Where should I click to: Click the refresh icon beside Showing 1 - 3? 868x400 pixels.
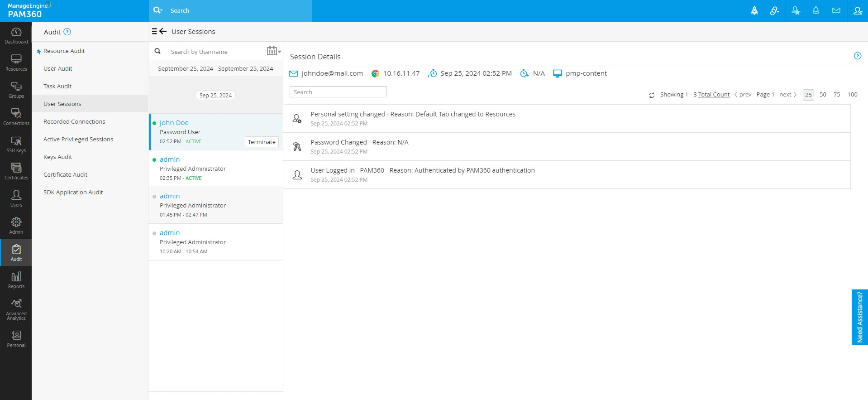click(651, 95)
